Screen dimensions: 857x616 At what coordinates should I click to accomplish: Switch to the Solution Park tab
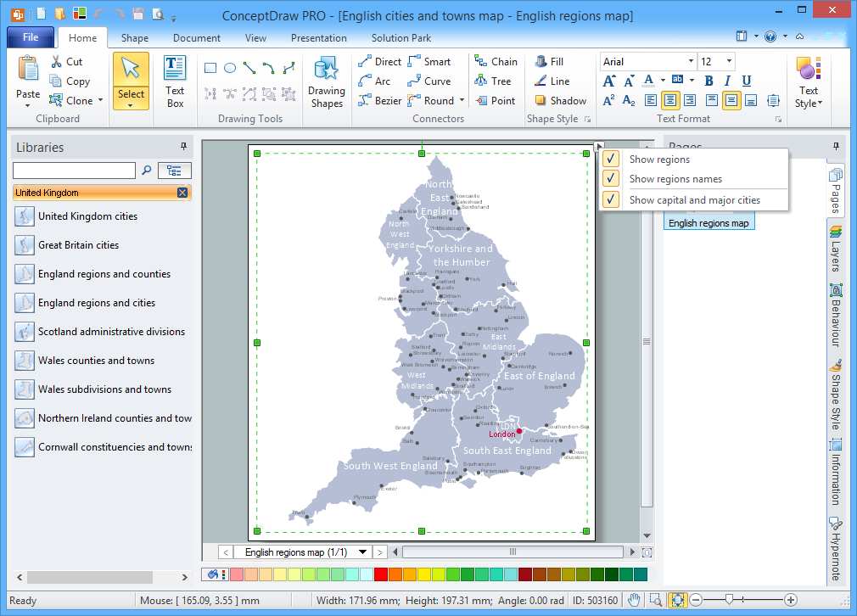pos(400,38)
